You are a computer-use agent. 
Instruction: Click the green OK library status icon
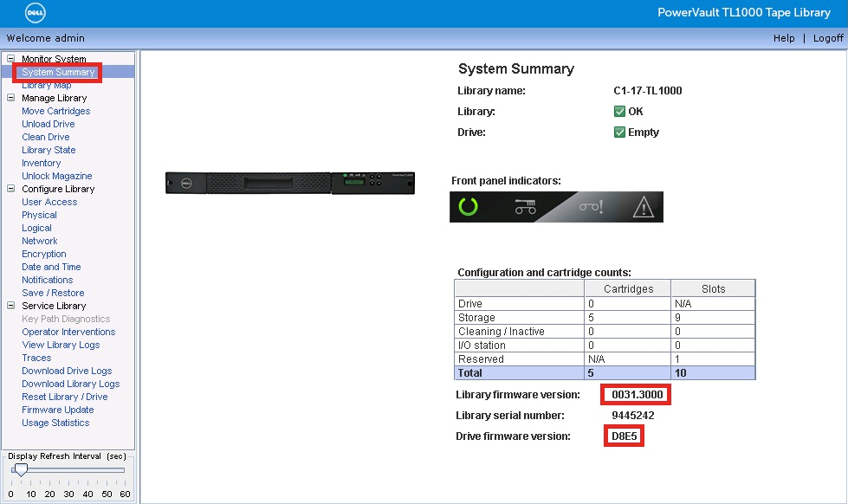[620, 111]
